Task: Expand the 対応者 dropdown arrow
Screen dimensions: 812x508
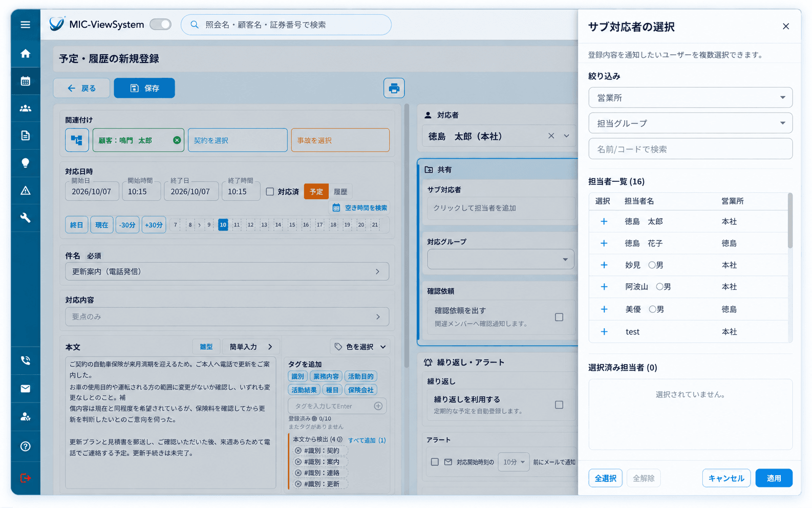Action: coord(567,136)
